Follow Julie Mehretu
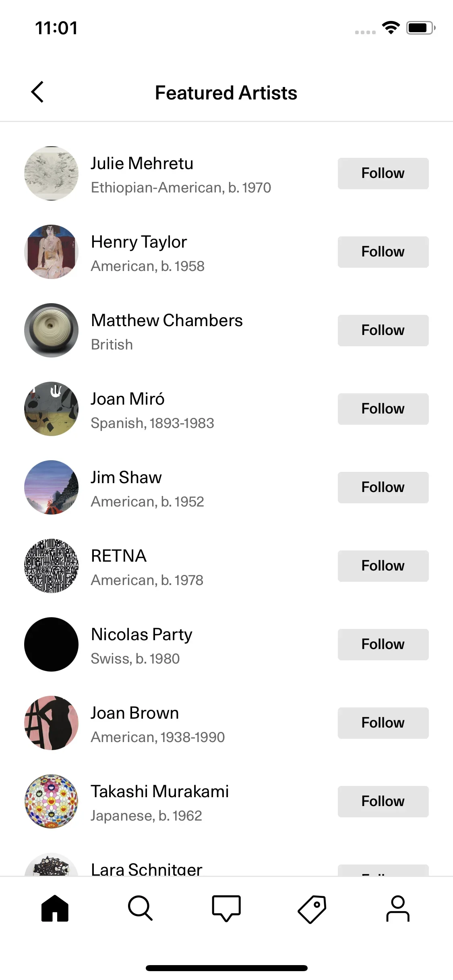Screen dimensions: 453x980 (x=383, y=173)
